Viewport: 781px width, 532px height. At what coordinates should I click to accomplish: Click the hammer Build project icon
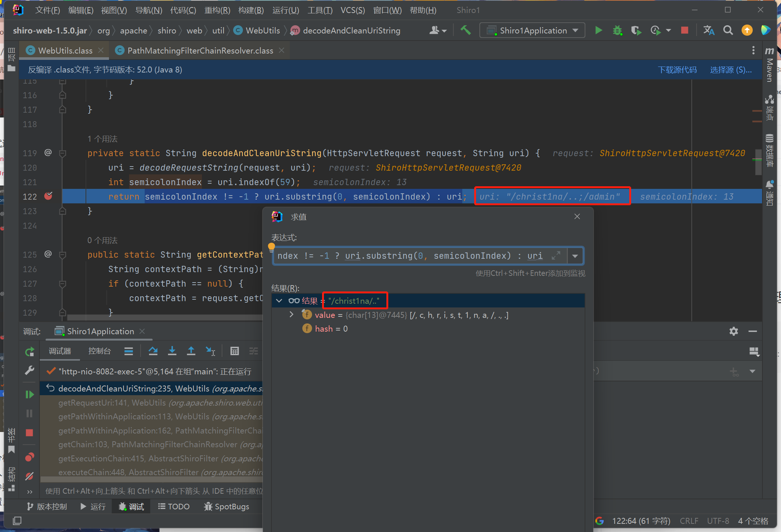[x=466, y=30]
